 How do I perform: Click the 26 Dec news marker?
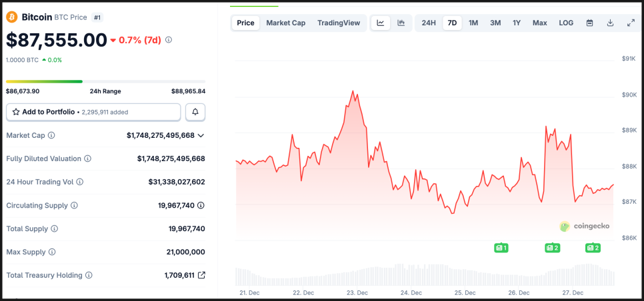[x=552, y=248]
